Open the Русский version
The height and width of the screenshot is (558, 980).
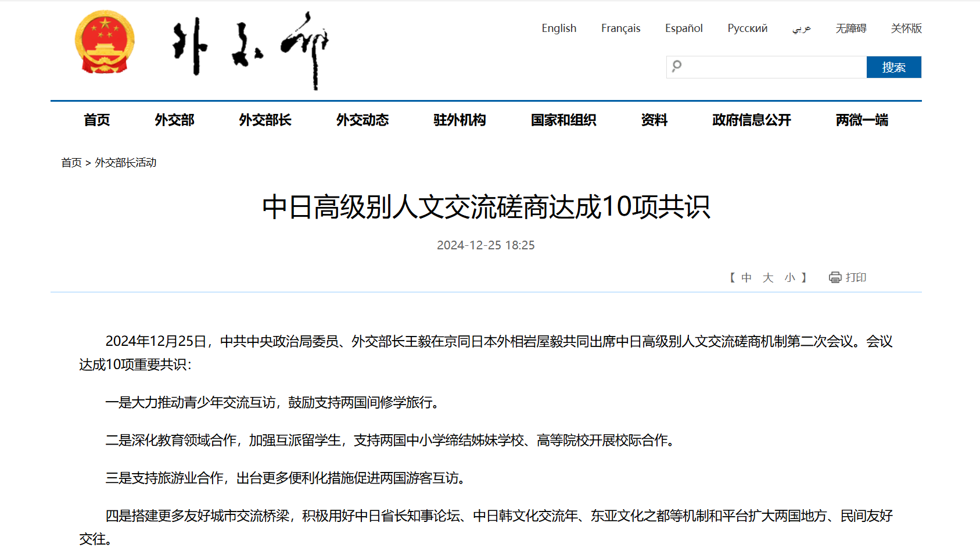coord(747,28)
